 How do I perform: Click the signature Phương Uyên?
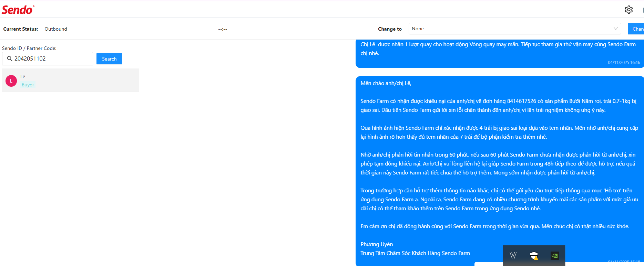pos(377,244)
